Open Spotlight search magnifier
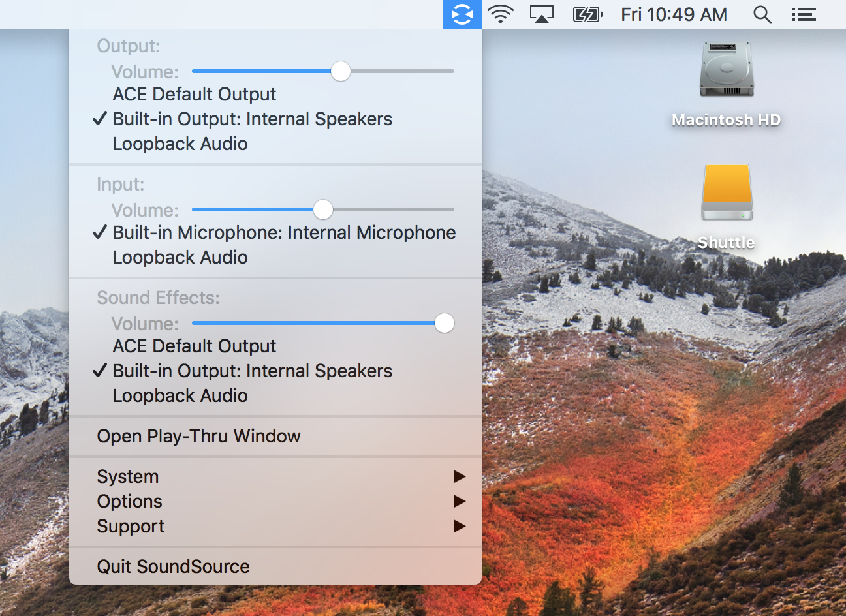The width and height of the screenshot is (846, 616). [762, 14]
